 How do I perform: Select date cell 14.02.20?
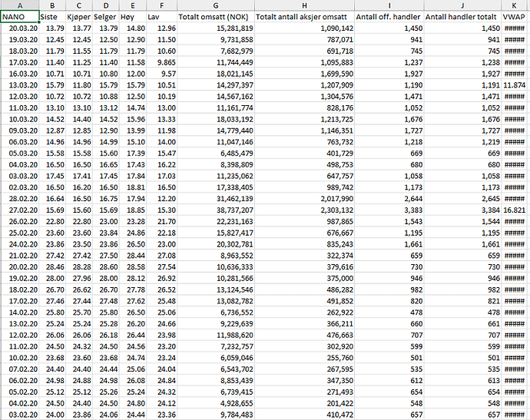20,313
